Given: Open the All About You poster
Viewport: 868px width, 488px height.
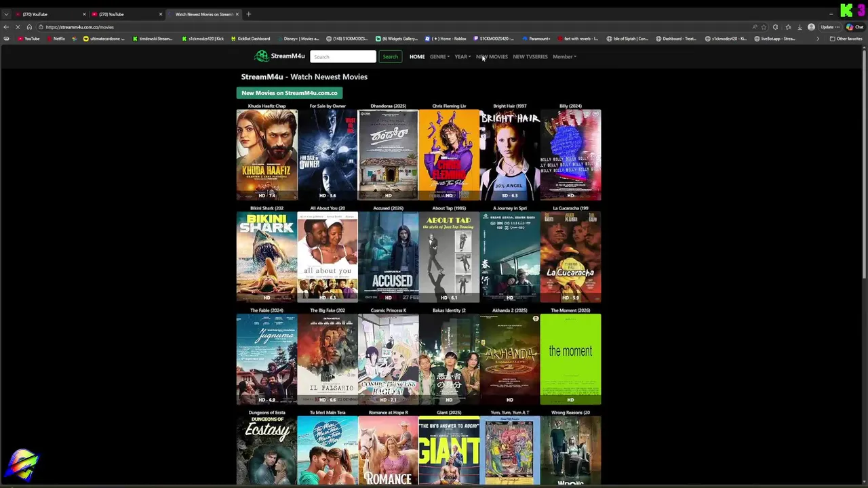Looking at the screenshot, I should (328, 257).
